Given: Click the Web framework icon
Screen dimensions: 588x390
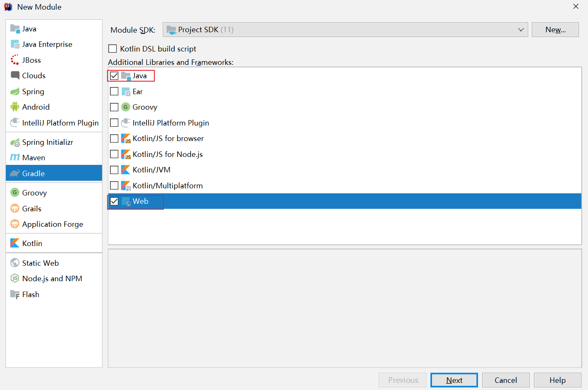Looking at the screenshot, I should point(126,201).
